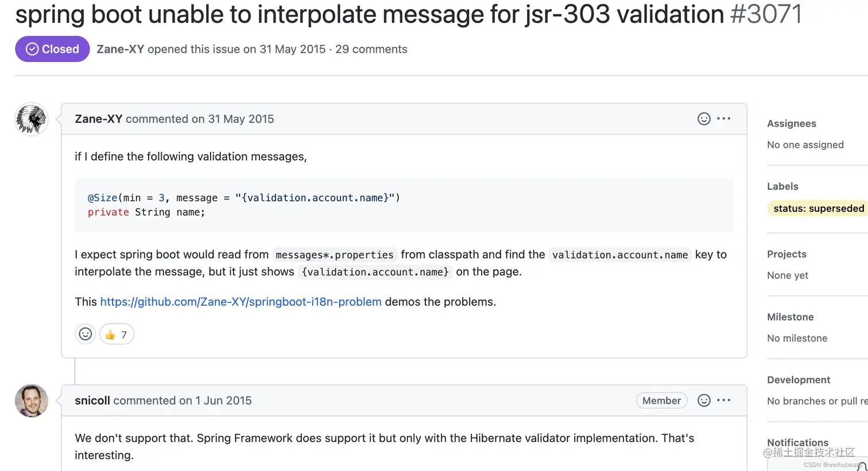Click the Projects sidebar heading
This screenshot has height=471, width=868.
786,254
